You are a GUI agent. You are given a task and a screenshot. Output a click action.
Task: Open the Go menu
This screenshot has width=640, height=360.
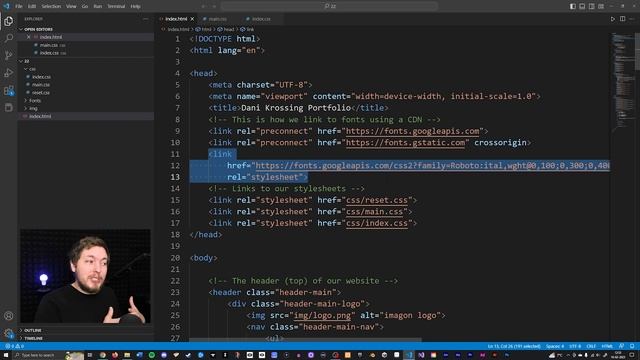[x=84, y=6]
